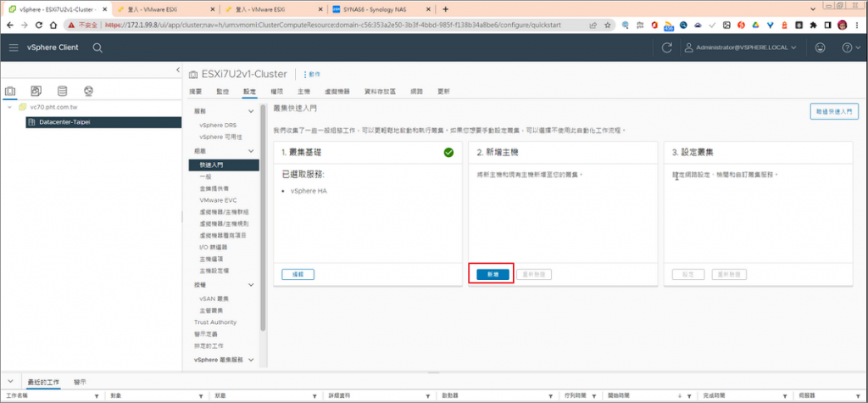Filter the completion time (完成時間) column
Image resolution: width=868 pixels, height=403 pixels.
coord(784,397)
